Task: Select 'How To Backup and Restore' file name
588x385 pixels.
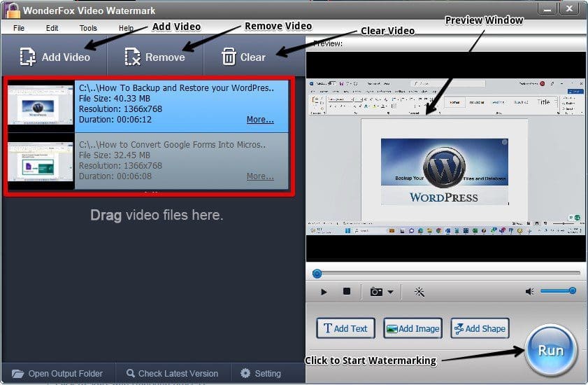Action: pyautogui.click(x=176, y=87)
